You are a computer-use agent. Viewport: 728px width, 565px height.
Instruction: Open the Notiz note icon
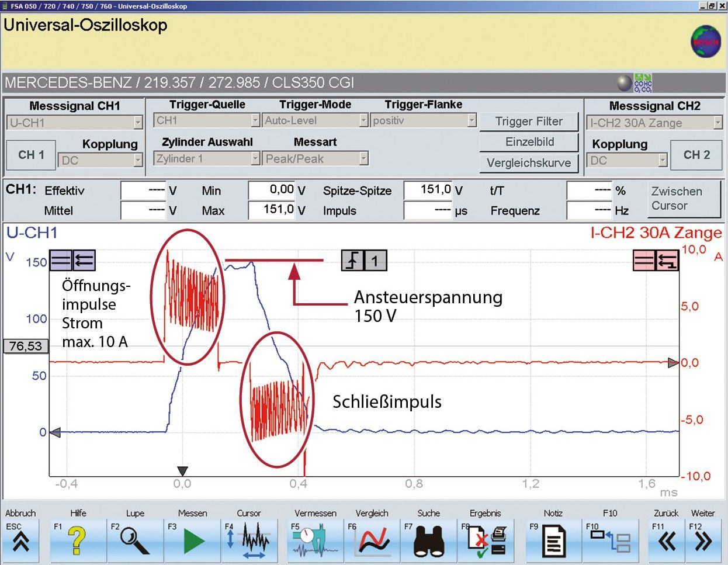coord(552,539)
